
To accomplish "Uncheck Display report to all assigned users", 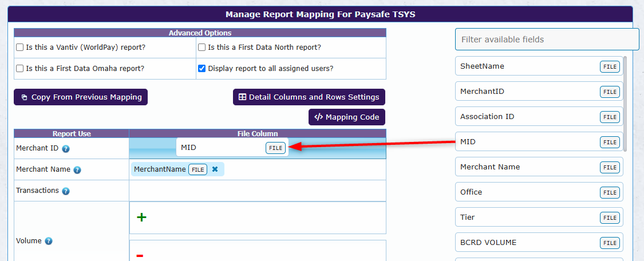I will (202, 69).
